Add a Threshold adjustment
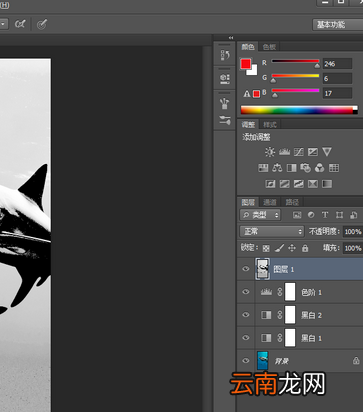 [299, 184]
